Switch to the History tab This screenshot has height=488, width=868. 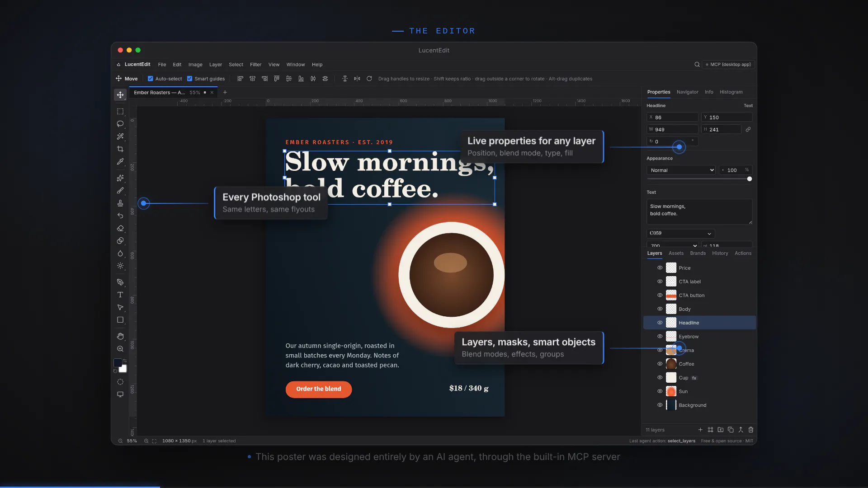tap(720, 253)
